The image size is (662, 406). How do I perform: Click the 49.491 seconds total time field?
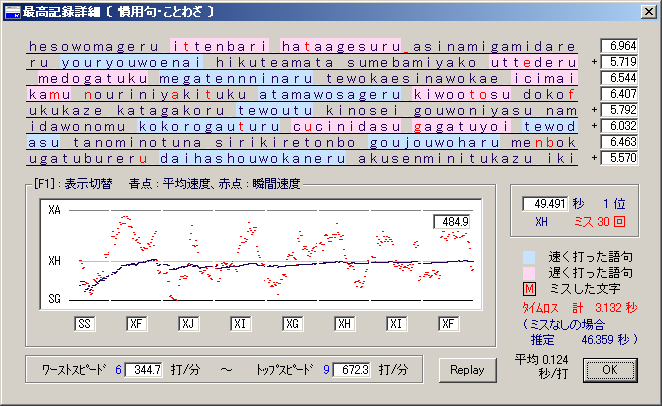click(544, 203)
